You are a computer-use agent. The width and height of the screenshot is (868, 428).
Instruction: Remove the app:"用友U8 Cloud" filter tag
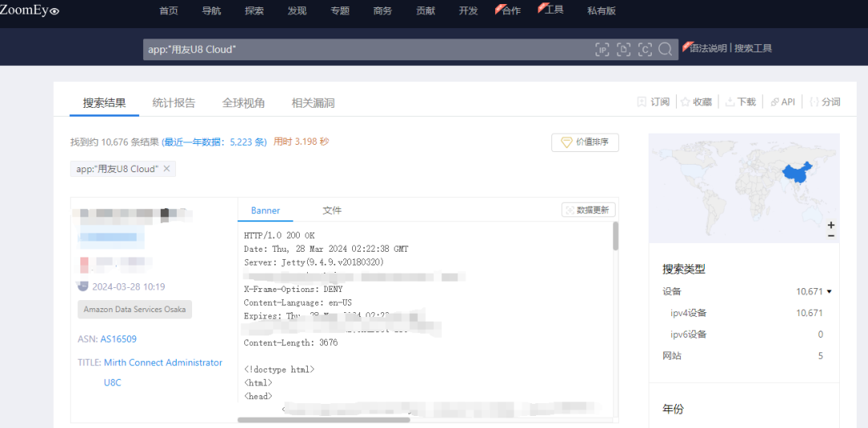point(166,168)
